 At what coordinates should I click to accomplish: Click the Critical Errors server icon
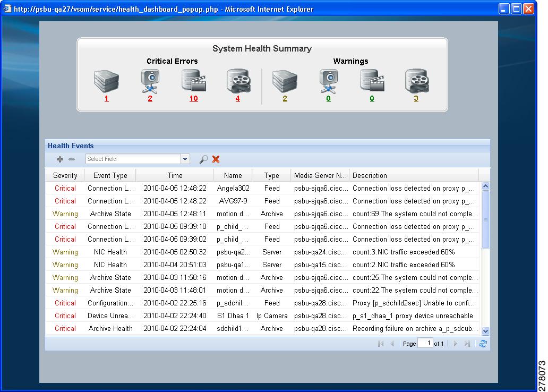(x=105, y=81)
